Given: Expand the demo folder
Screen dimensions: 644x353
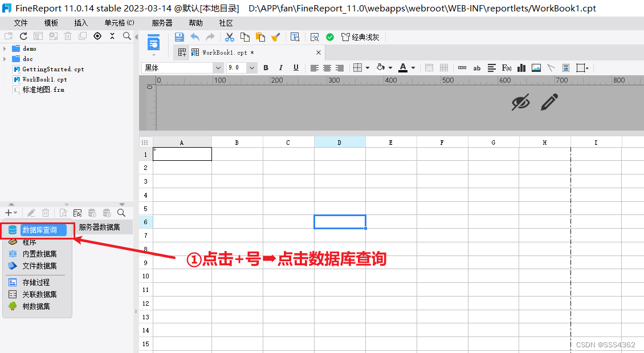Looking at the screenshot, I should [5, 48].
